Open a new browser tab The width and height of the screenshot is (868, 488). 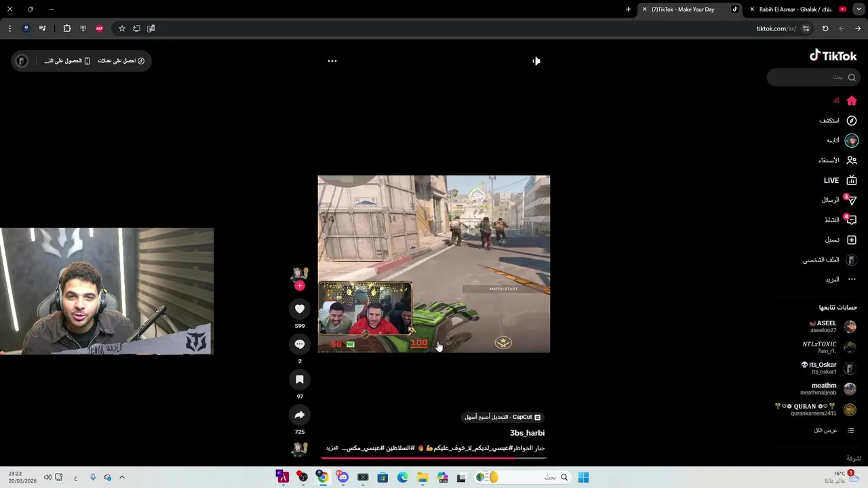628,9
